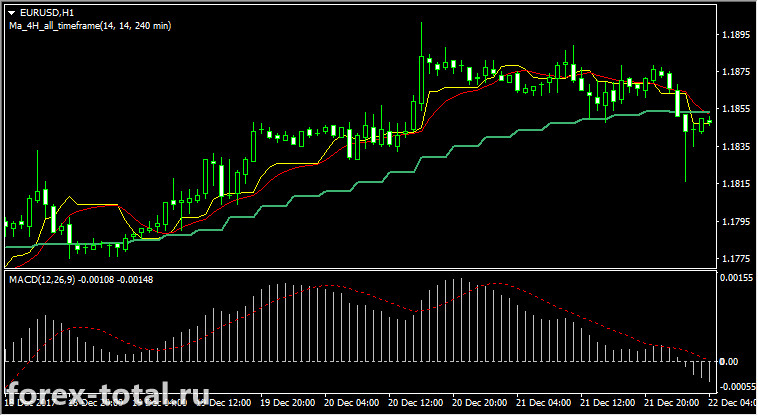Open the triangle menu beside EURUSD,H1

pyautogui.click(x=12, y=13)
